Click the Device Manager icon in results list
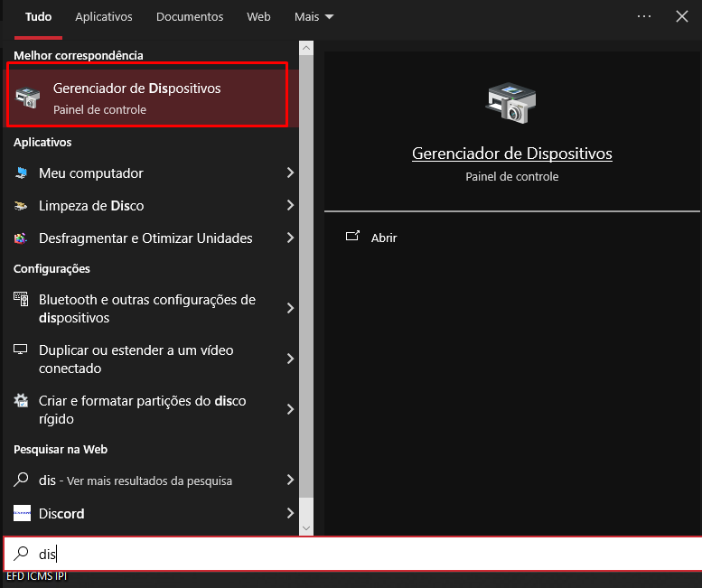Image resolution: width=702 pixels, height=588 pixels. (x=28, y=98)
